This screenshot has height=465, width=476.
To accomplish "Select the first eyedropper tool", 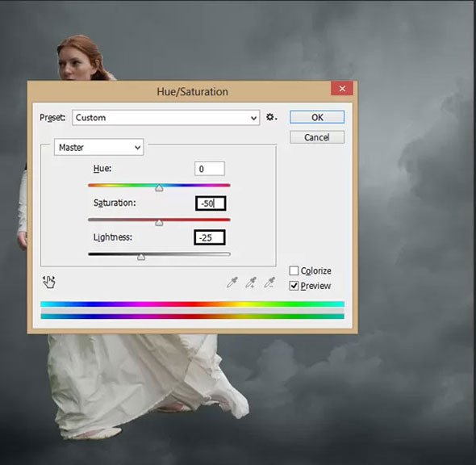I will (x=232, y=283).
